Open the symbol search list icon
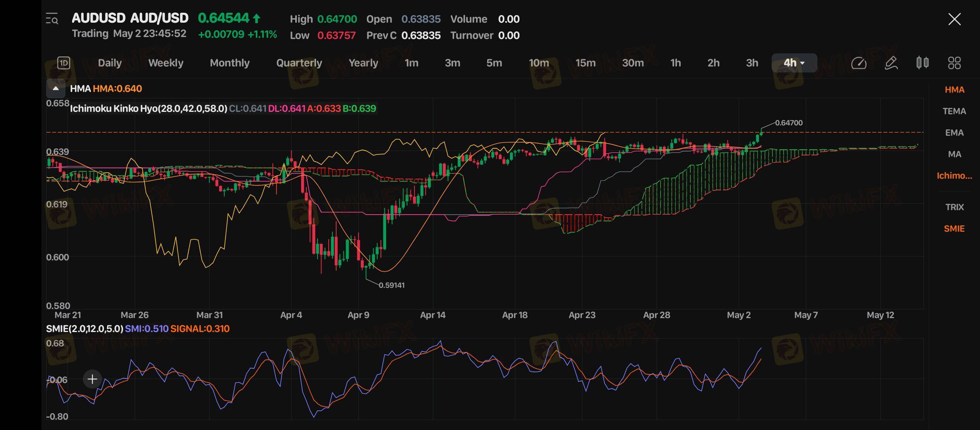The height and width of the screenshot is (430, 980). 52,19
